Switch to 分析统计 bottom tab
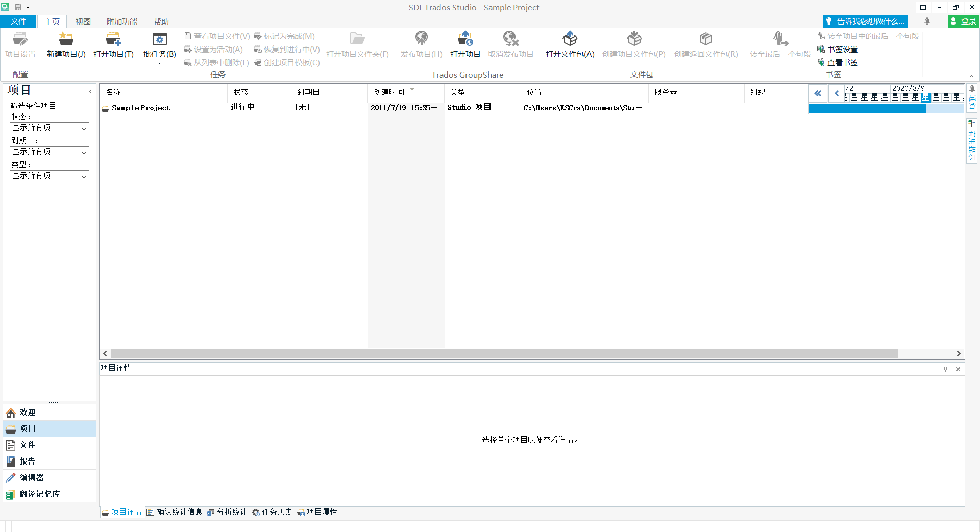980x532 pixels. click(227, 512)
